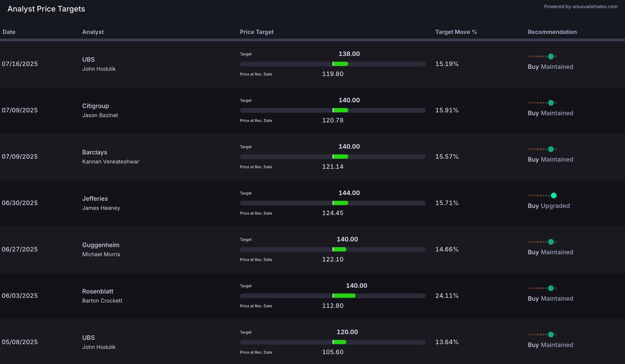625x364 pixels.
Task: Click Buy Maintained in the Rosenblatt row
Action: coord(550,298)
